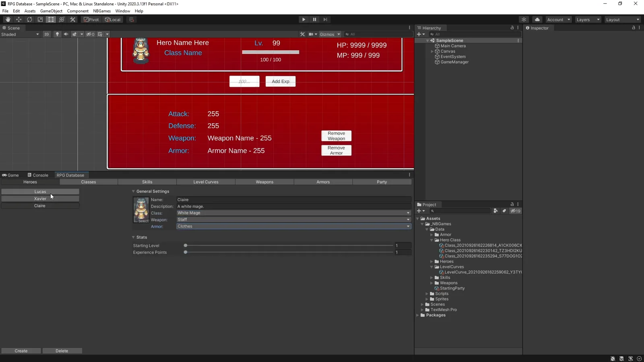Click the Hierarchy create plus button
Viewport: 644px width, 362px height.
click(421, 34)
